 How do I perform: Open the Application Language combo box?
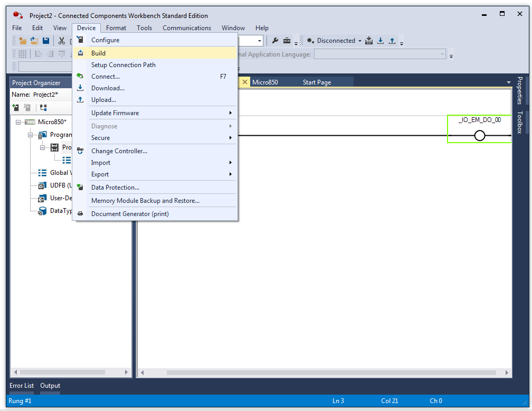379,54
